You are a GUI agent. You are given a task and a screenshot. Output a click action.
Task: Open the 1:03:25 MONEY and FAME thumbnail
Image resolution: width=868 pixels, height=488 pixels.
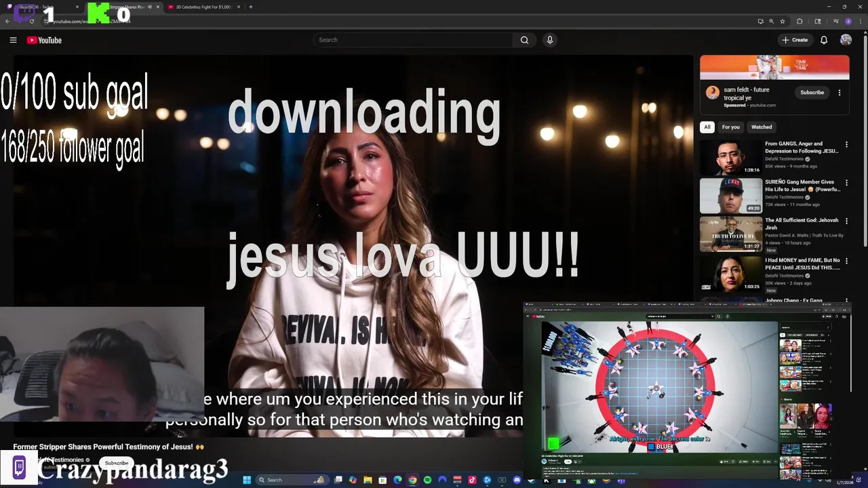coord(731,274)
